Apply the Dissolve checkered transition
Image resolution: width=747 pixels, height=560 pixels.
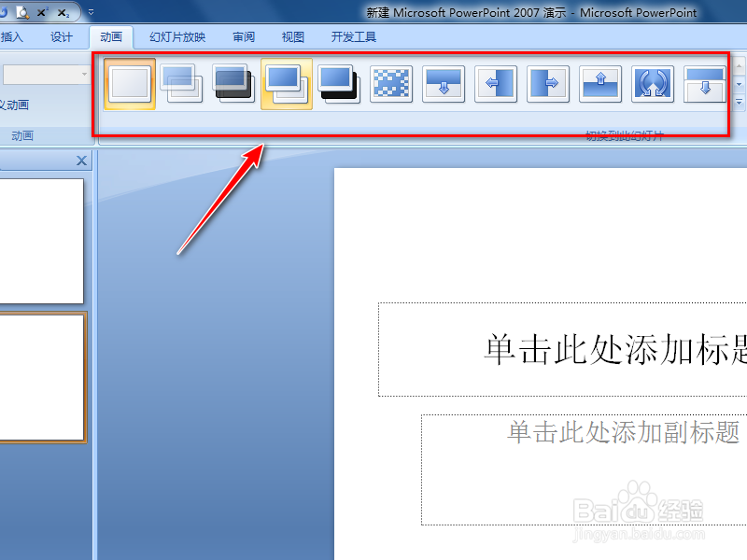coord(391,84)
